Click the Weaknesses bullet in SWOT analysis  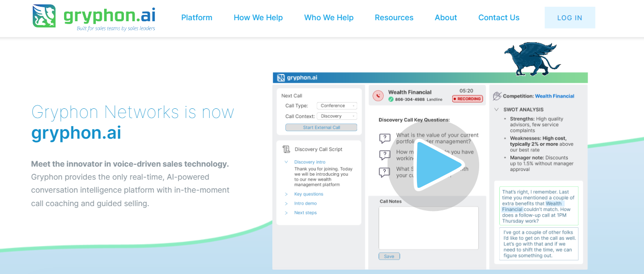click(542, 144)
